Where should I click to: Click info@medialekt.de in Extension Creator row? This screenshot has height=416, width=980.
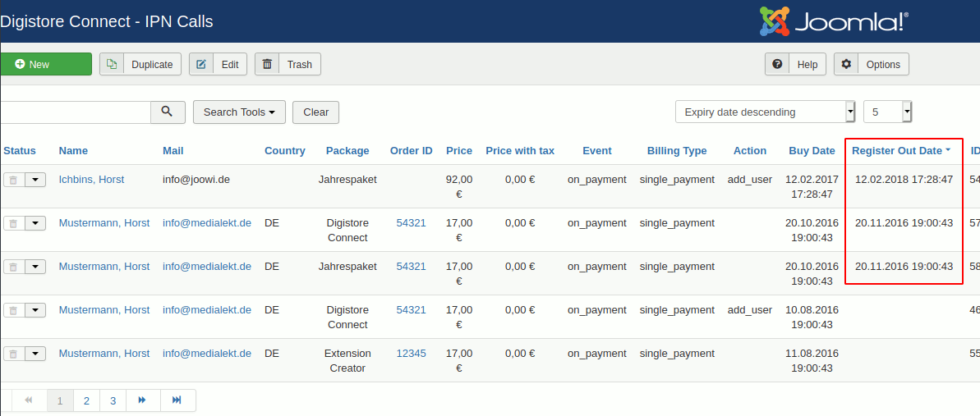point(207,354)
